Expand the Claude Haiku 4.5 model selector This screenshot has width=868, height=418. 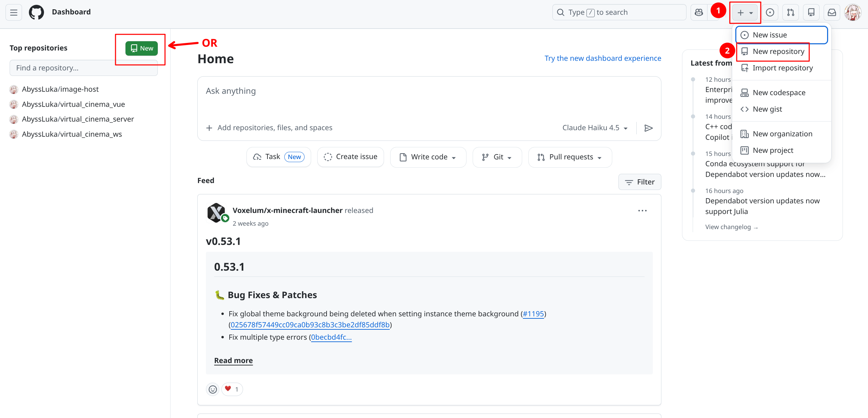pyautogui.click(x=595, y=128)
